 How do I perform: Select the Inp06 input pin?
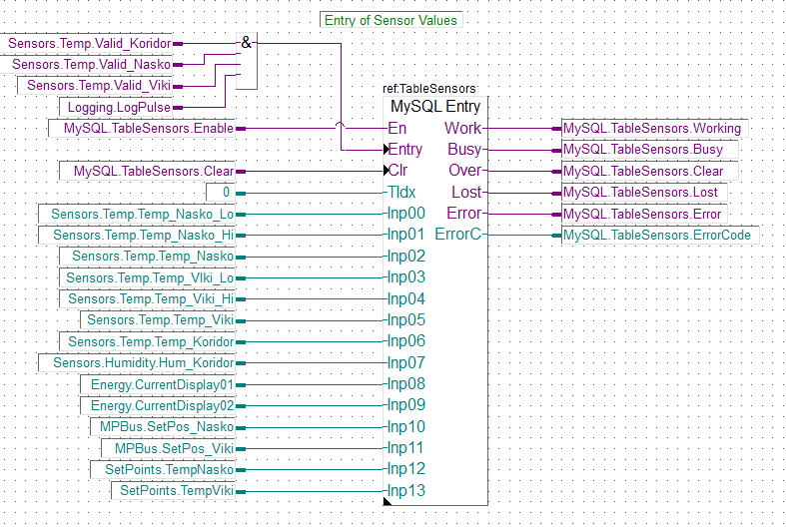(406, 341)
